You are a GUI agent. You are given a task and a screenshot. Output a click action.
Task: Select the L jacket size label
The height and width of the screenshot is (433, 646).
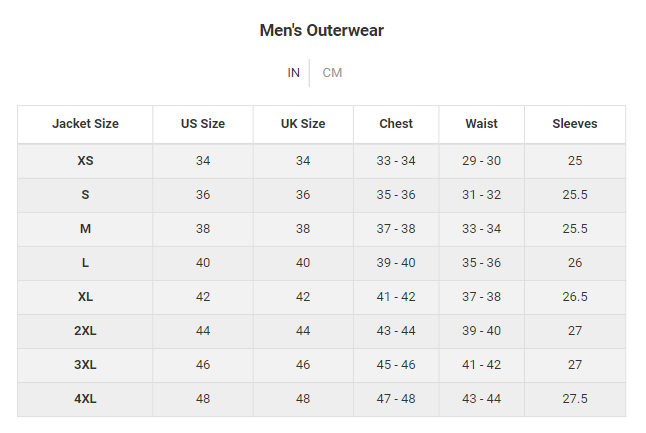(85, 263)
